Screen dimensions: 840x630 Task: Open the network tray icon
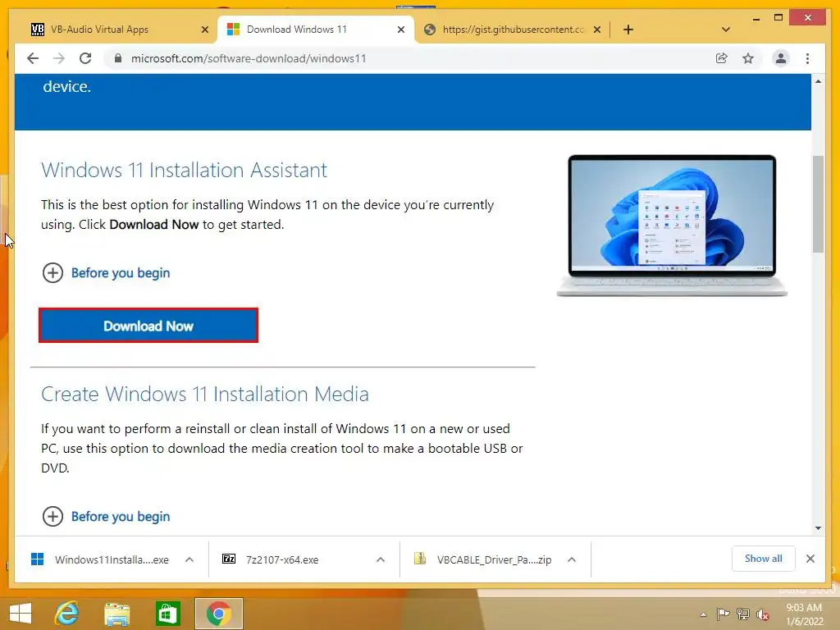click(x=743, y=614)
